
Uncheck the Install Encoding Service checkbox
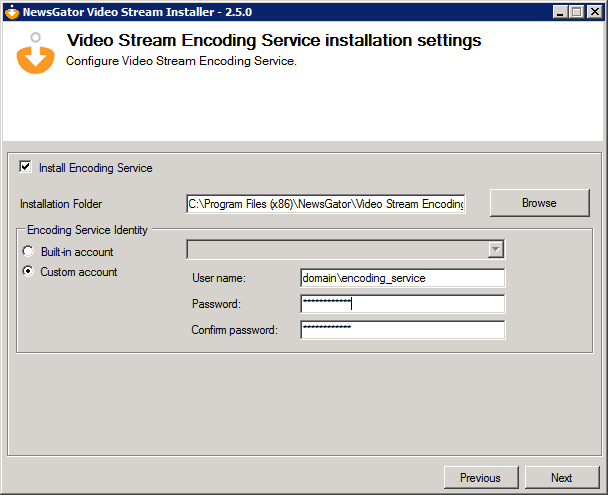coord(26,167)
